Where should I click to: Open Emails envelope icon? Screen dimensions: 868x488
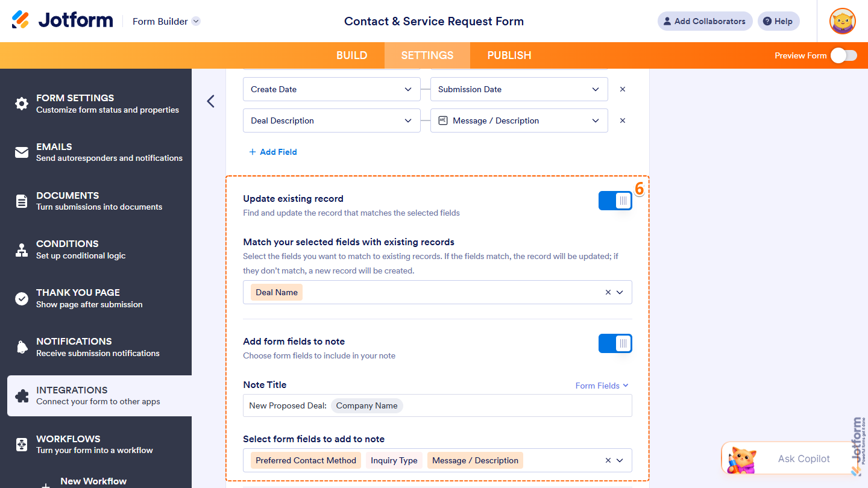point(22,152)
